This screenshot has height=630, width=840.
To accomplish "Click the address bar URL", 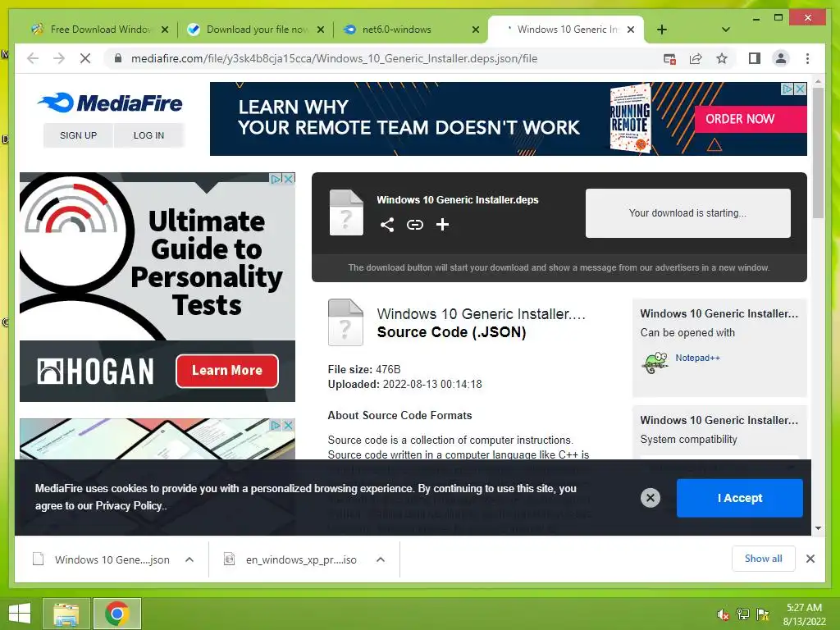I will (335, 58).
